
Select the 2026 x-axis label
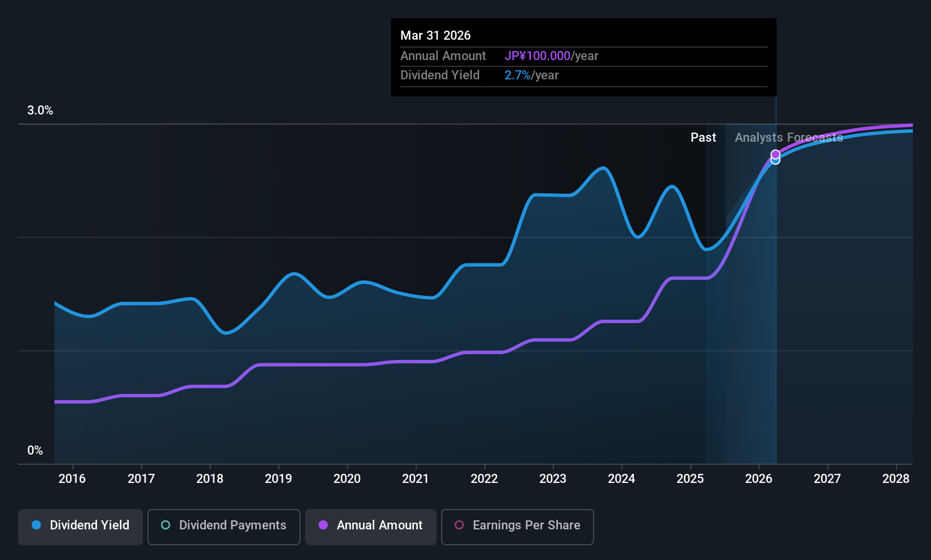click(759, 479)
